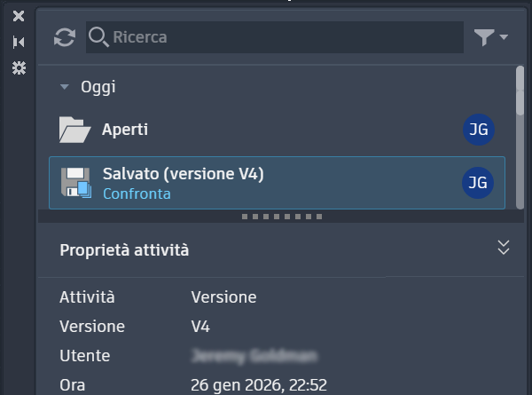Open the panel settings gear icon

[x=19, y=68]
